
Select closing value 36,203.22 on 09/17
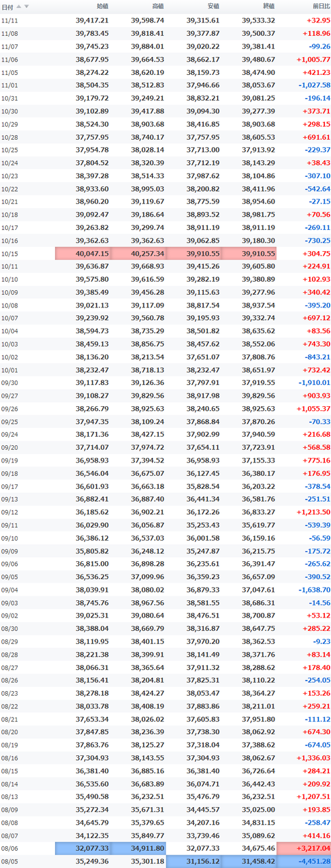pos(258,486)
